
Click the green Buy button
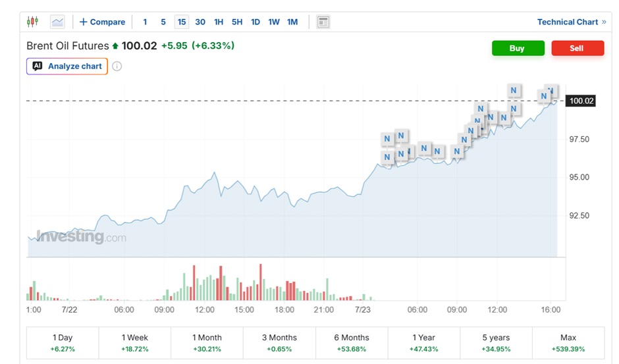(x=518, y=48)
